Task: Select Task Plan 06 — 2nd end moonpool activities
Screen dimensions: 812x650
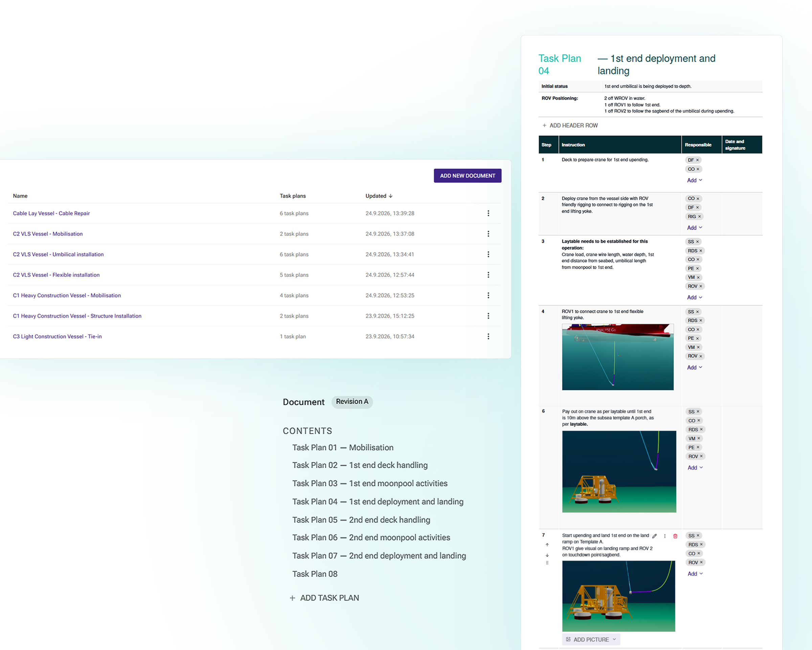Action: 371,538
